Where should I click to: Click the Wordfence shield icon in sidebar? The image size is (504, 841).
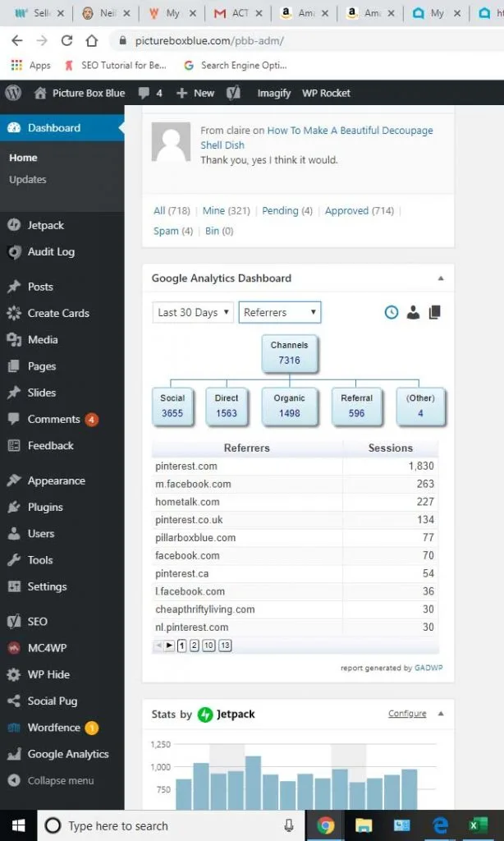[x=13, y=728]
